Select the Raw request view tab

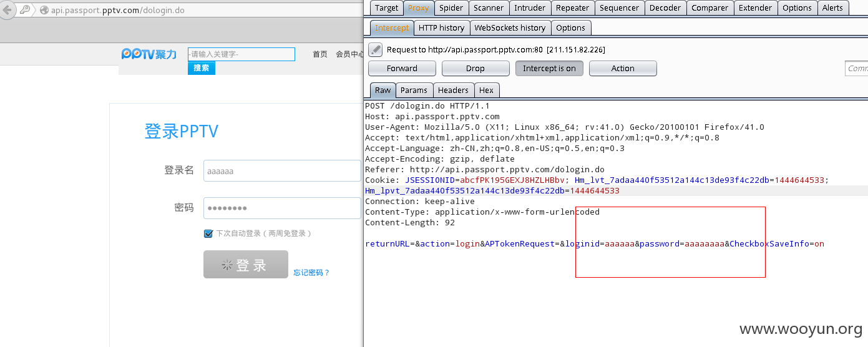[383, 90]
